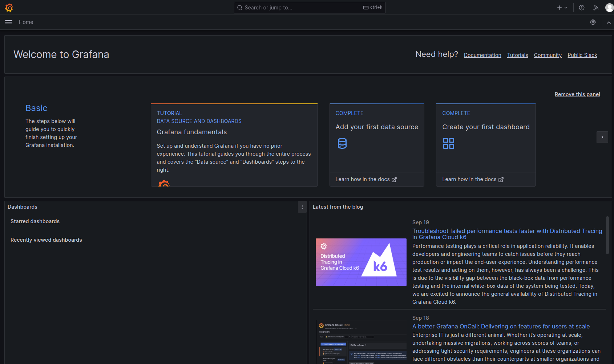Image resolution: width=614 pixels, height=364 pixels.
Task: Click the search magnifier icon
Action: click(240, 8)
